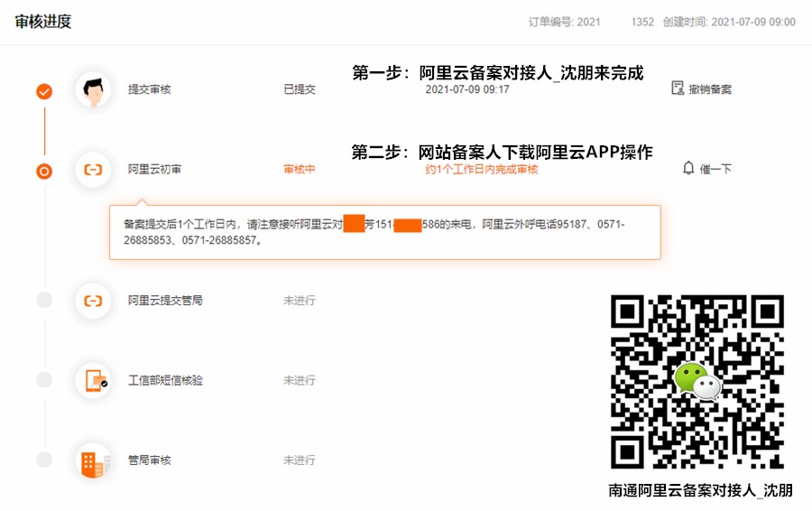Click the 撤销备案 document icon
812x511 pixels.
point(678,88)
